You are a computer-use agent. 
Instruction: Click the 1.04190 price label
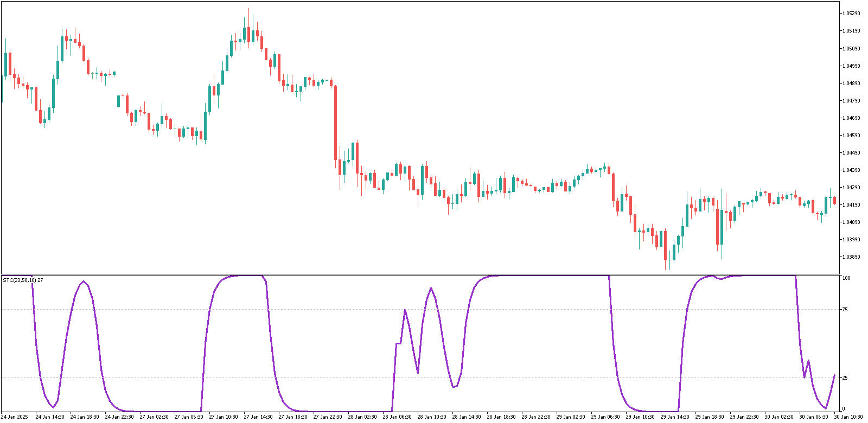click(852, 205)
